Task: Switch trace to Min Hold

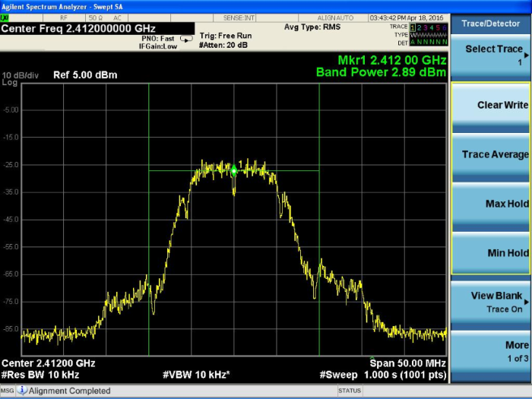Action: [x=491, y=253]
